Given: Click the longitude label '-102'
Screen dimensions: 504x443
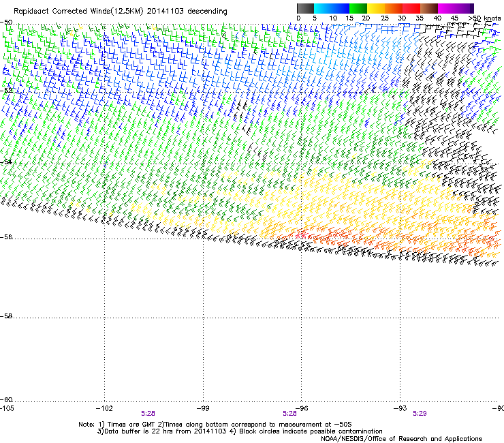Looking at the screenshot, I should (x=104, y=408).
